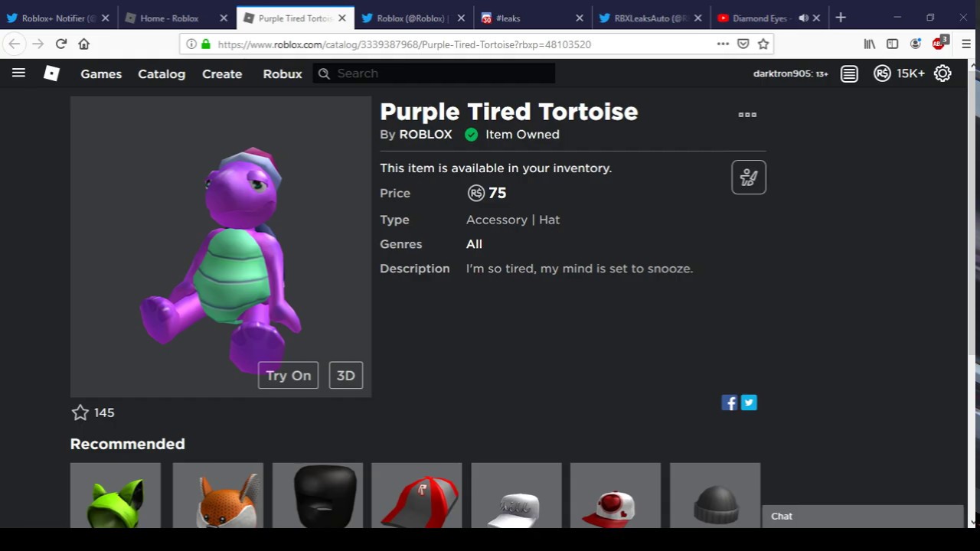Image resolution: width=980 pixels, height=551 pixels.
Task: Open the orange fox head recommended item
Action: [218, 495]
